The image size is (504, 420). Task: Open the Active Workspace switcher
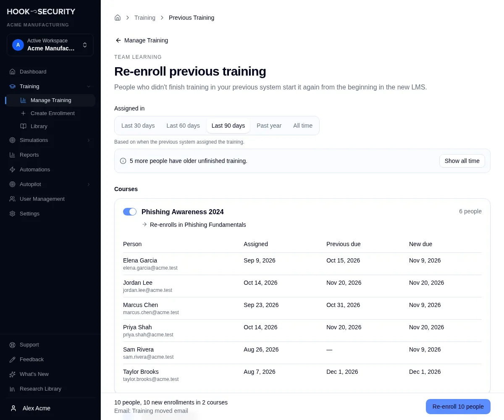[x=50, y=45]
